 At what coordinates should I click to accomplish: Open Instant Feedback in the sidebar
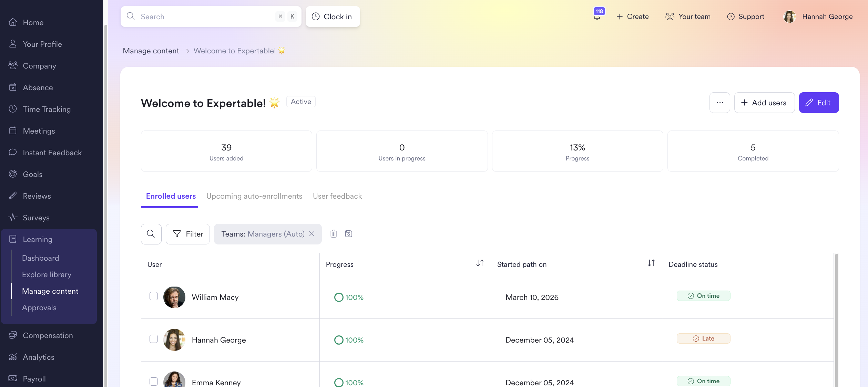(x=52, y=153)
